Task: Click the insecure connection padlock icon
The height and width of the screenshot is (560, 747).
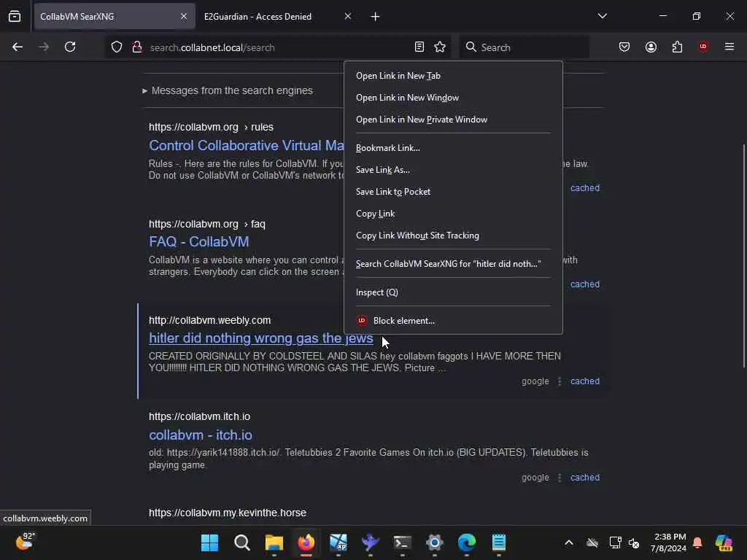Action: click(137, 47)
